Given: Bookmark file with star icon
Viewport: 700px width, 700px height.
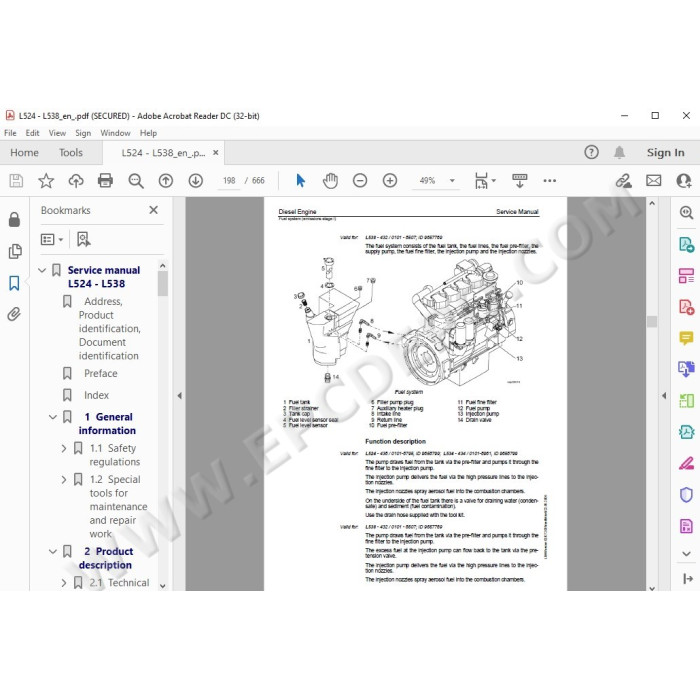Looking at the screenshot, I should coord(46,181).
